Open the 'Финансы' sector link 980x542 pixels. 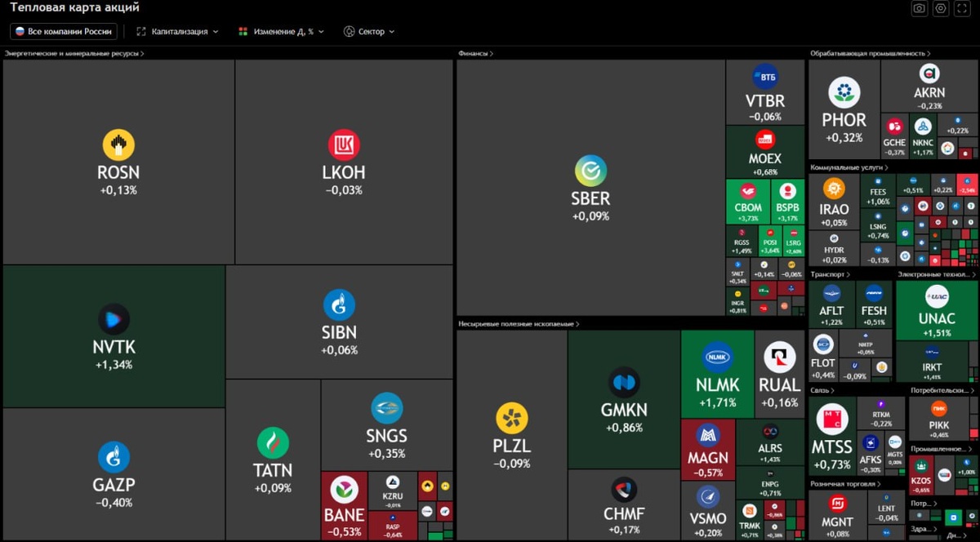[476, 53]
